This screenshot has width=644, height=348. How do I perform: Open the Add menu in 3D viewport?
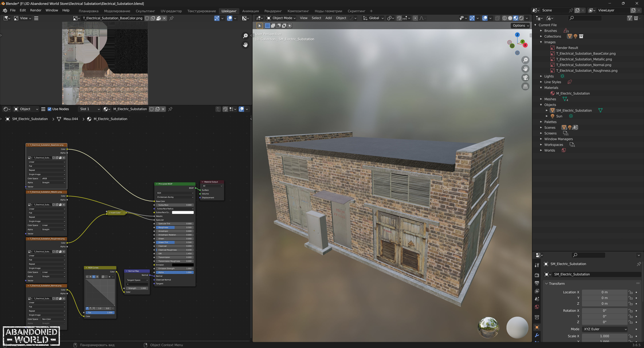tap(328, 18)
